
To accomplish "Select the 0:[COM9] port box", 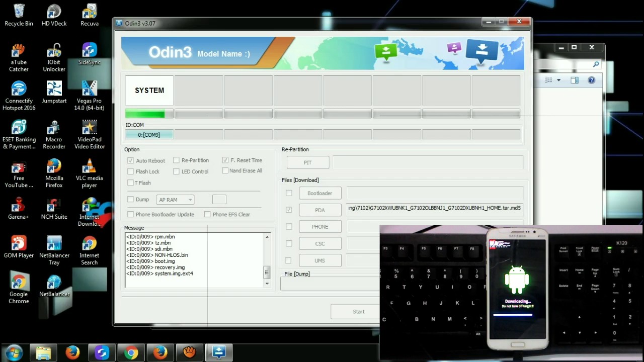I will pos(149,135).
